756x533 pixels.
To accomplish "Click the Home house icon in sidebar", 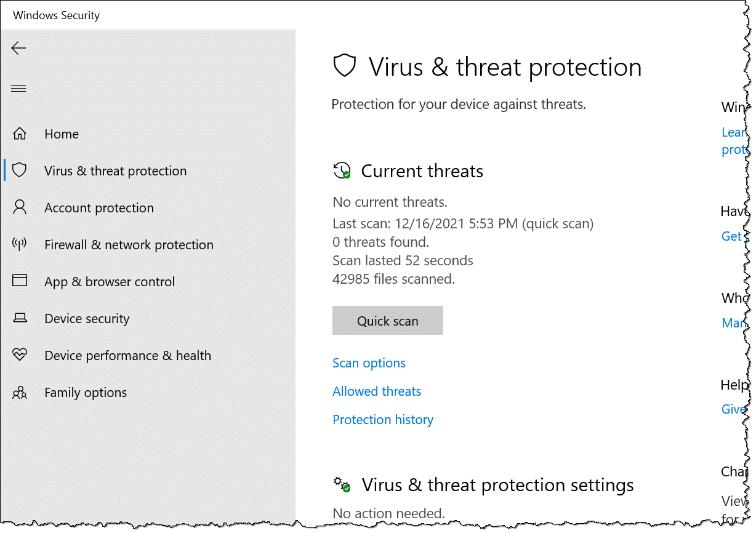I will (x=20, y=133).
